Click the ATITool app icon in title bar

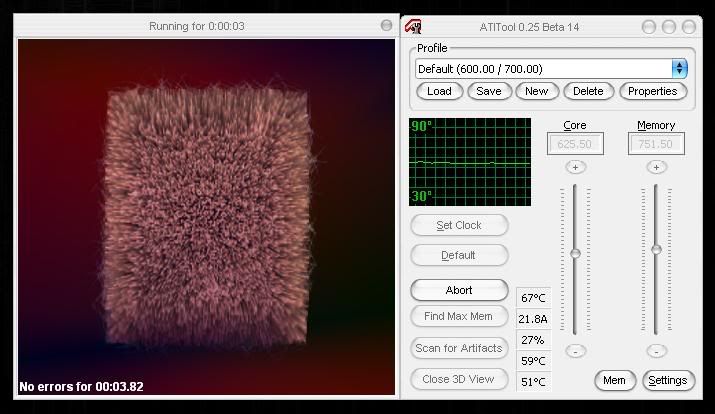[x=413, y=26]
